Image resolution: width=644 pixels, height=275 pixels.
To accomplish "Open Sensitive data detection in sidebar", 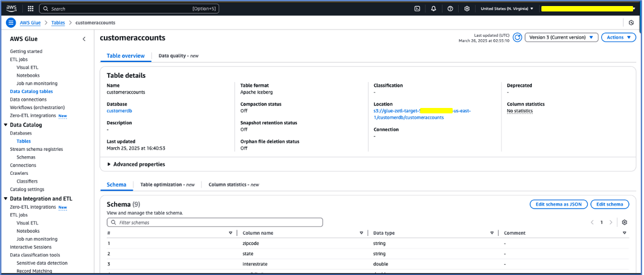I will pos(42,263).
